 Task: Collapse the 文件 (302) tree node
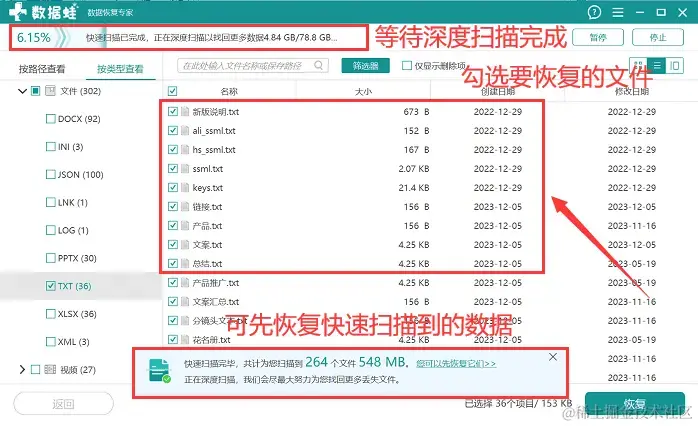22,91
